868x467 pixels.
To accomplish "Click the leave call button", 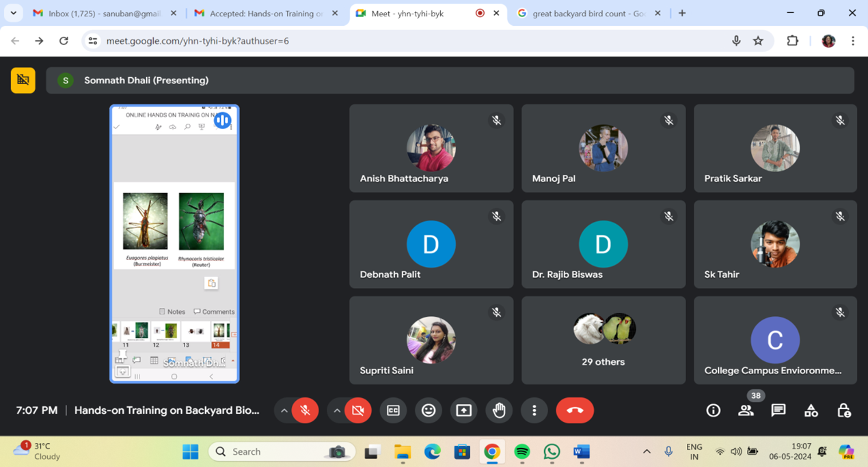I will [x=575, y=410].
